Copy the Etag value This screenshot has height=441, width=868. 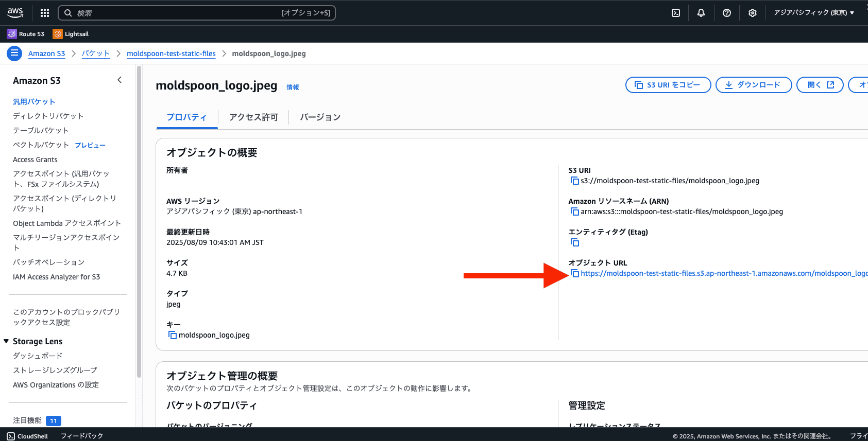(574, 242)
